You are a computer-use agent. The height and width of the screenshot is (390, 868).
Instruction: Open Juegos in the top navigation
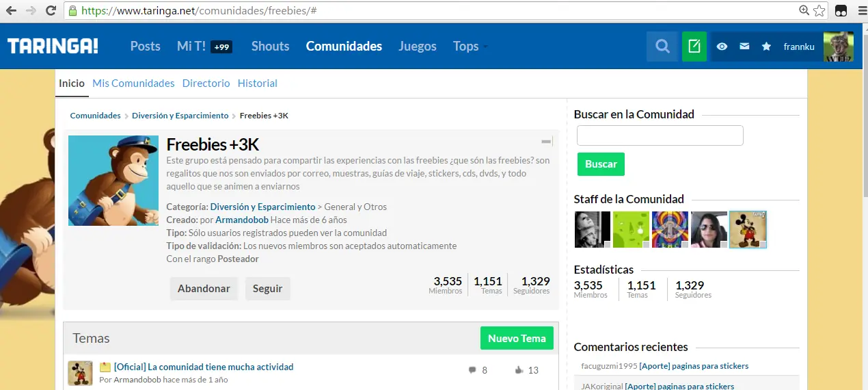click(418, 47)
